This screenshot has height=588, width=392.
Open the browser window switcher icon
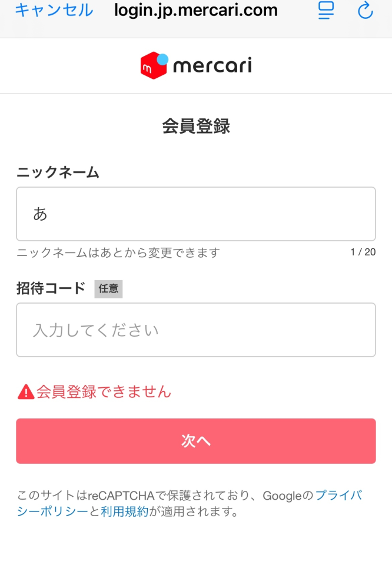point(325,10)
